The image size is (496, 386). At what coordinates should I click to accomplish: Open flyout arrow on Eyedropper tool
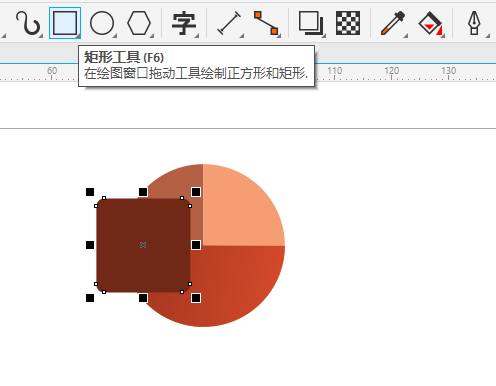[x=406, y=36]
